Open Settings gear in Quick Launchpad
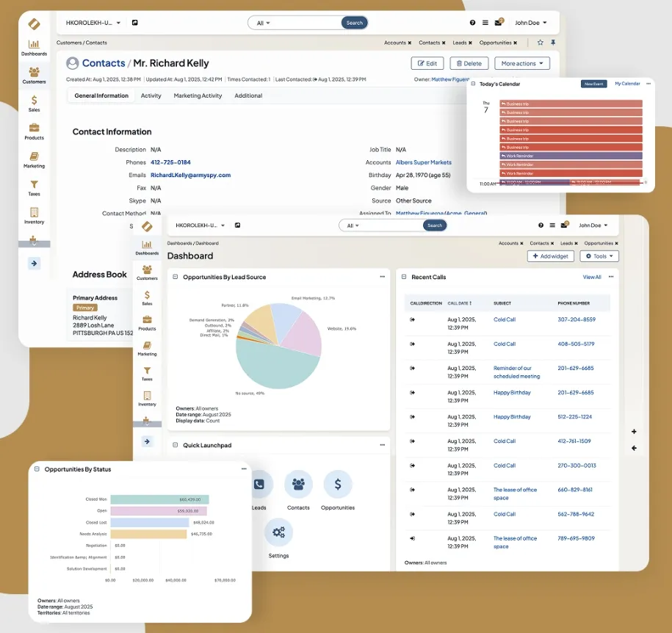Screen dimensions: 672x633 click(278, 532)
